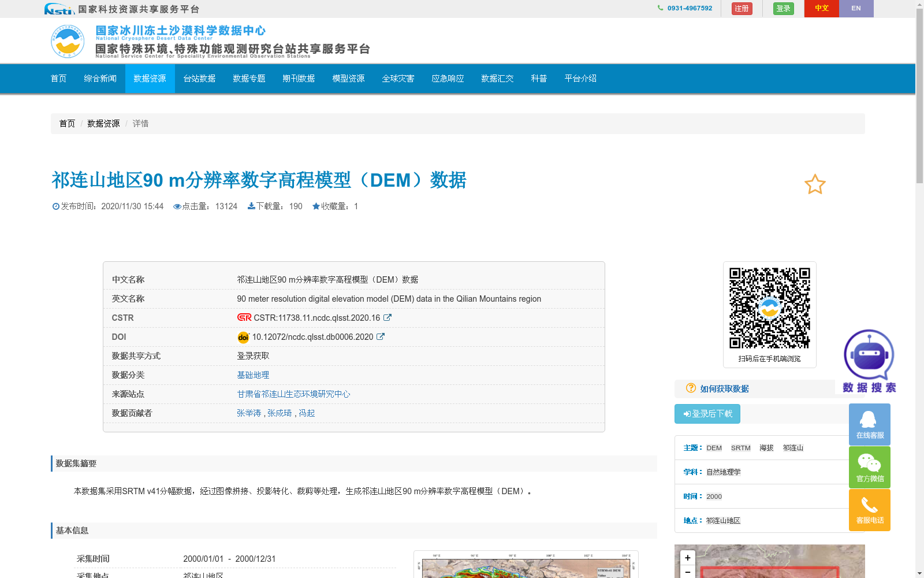Switch language to 中文
The height and width of the screenshot is (578, 924).
(821, 9)
